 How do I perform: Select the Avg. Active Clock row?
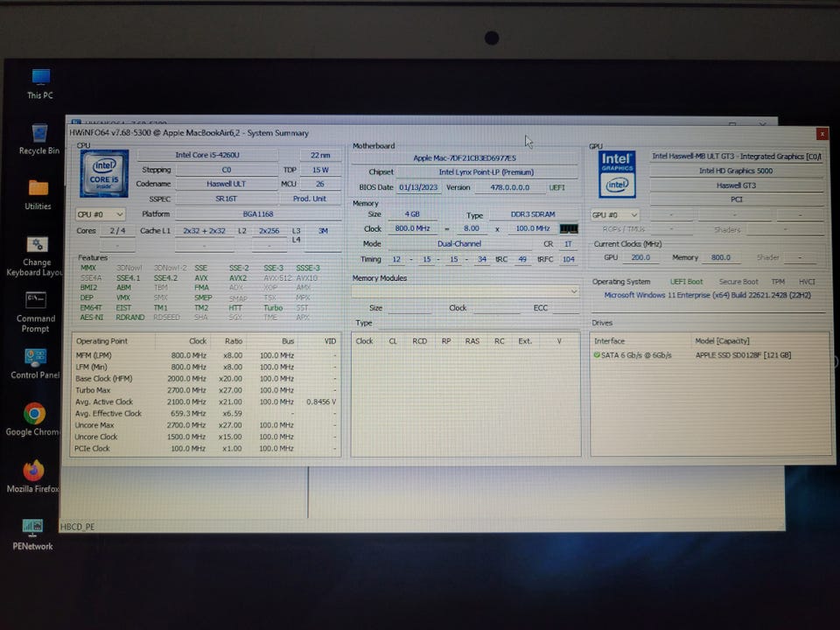(206, 402)
